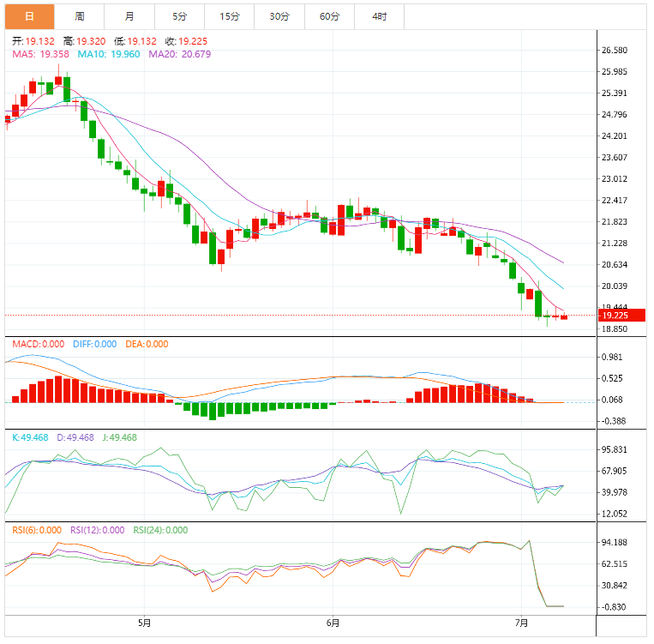Screen dimensions: 654x644
Task: Click the 7月 date axis label
Action: 521,623
